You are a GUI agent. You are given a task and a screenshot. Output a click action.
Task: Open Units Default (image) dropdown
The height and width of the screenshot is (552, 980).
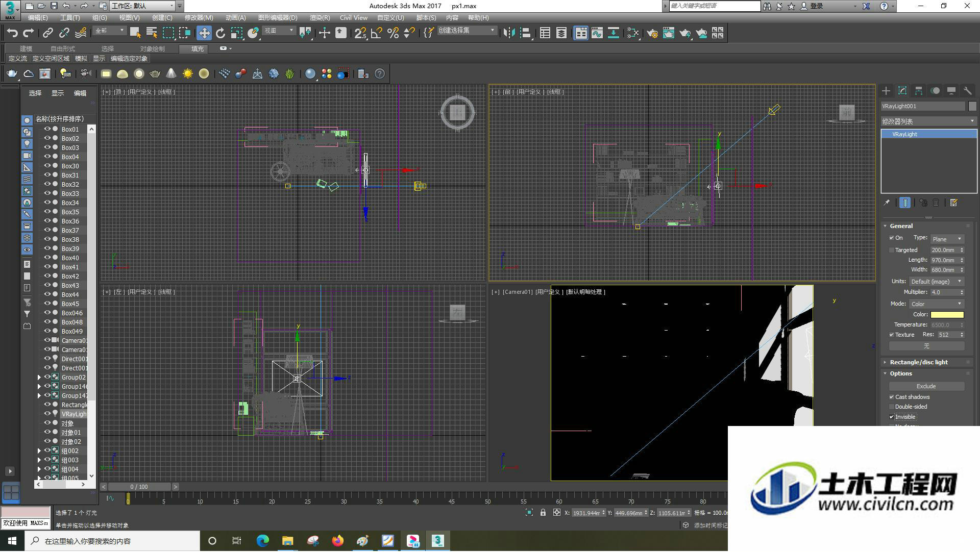(936, 282)
